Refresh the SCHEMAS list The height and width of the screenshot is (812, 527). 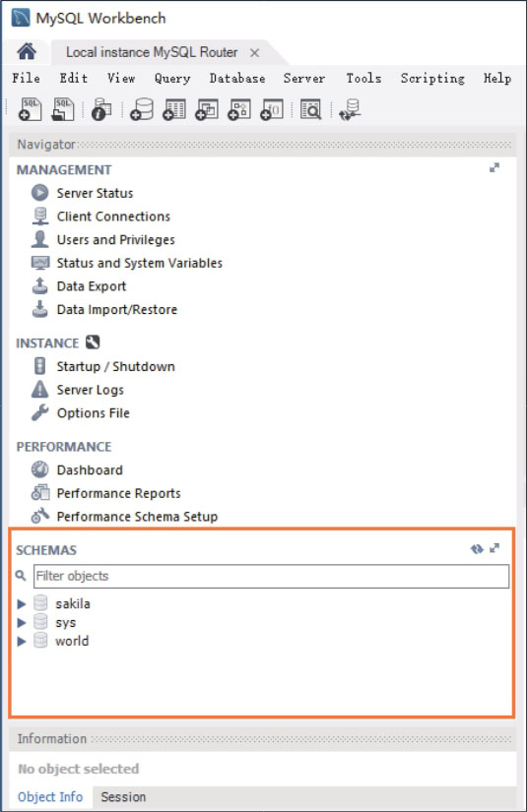[477, 548]
